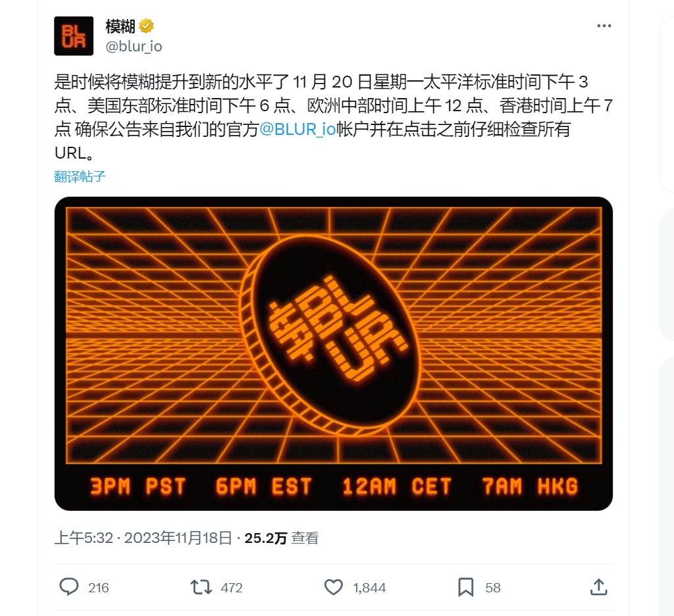Click the 58 bookmarks count

(493, 588)
